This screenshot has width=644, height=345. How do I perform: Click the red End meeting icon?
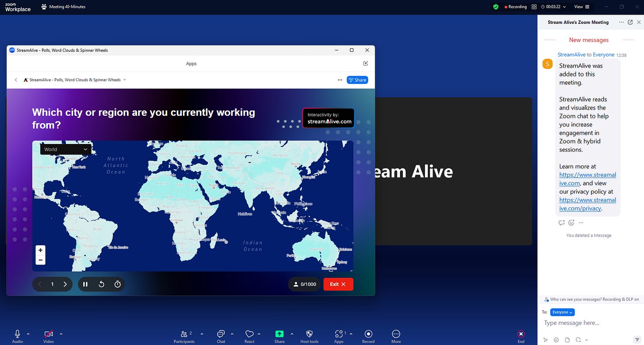click(x=521, y=334)
